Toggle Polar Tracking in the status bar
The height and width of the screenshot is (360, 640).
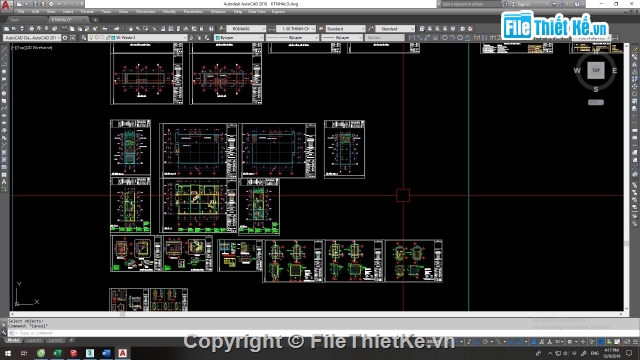click(x=485, y=342)
